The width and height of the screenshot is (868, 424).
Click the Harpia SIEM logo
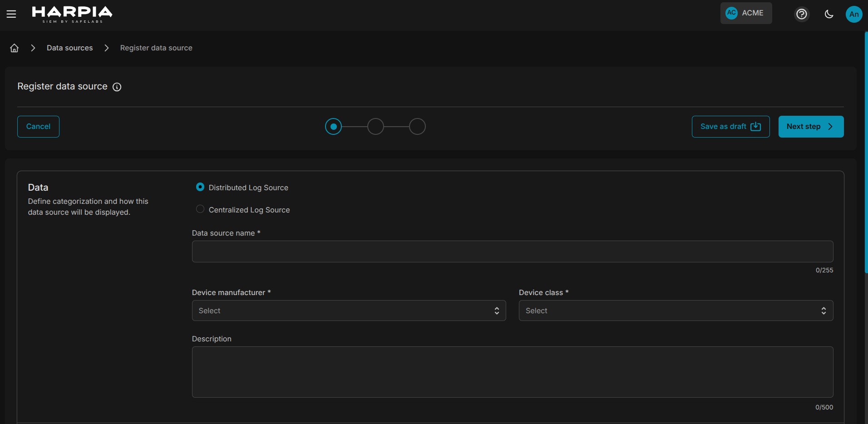(72, 14)
